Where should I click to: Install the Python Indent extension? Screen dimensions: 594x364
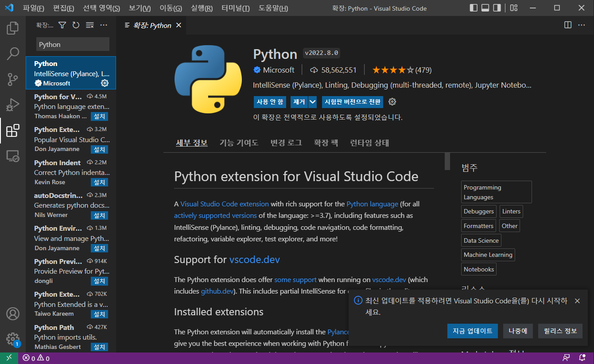click(x=100, y=182)
